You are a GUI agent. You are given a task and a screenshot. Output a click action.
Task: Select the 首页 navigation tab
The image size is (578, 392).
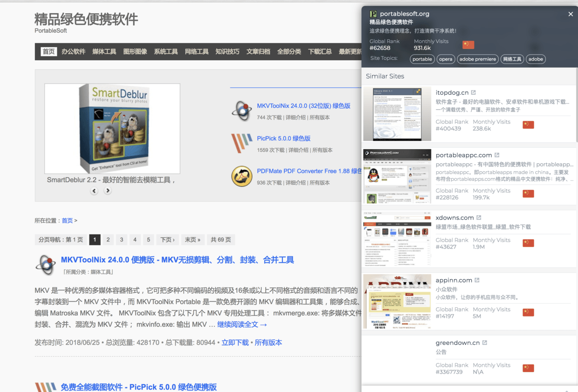click(x=49, y=52)
